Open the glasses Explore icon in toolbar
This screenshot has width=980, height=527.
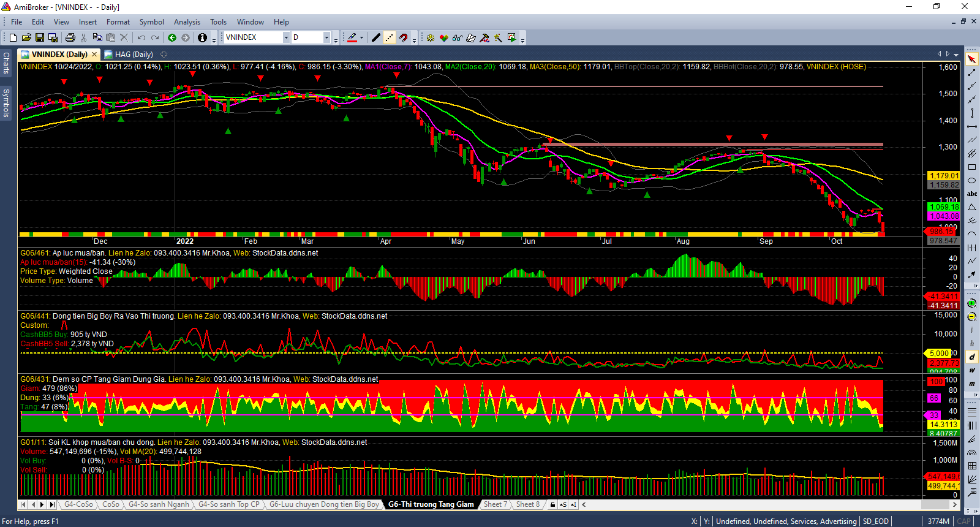click(458, 37)
